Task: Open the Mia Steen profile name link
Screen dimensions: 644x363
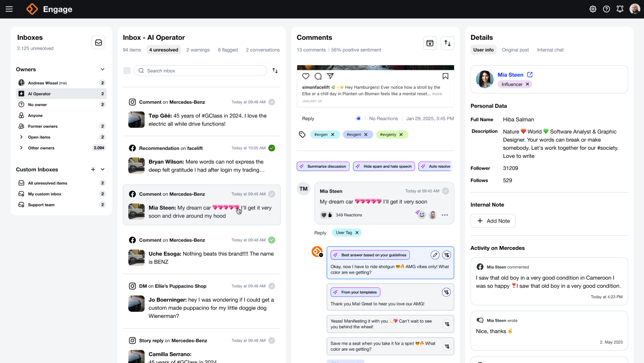Action: pos(510,75)
